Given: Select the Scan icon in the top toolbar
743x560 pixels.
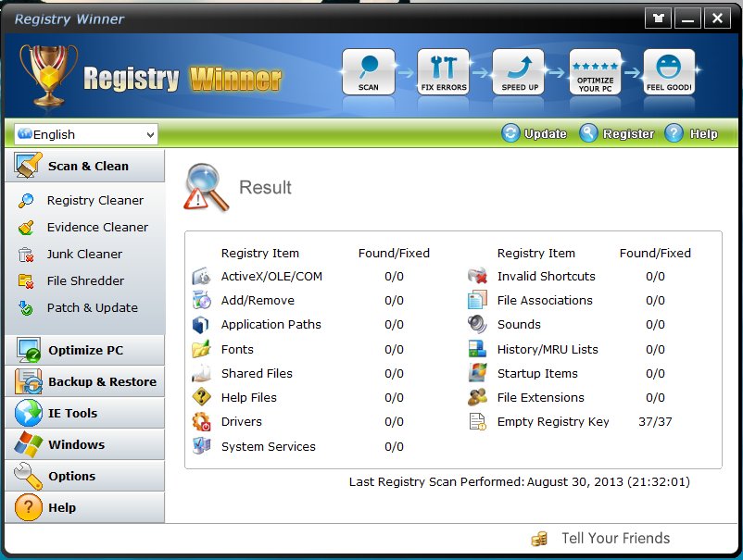Looking at the screenshot, I should [x=368, y=70].
